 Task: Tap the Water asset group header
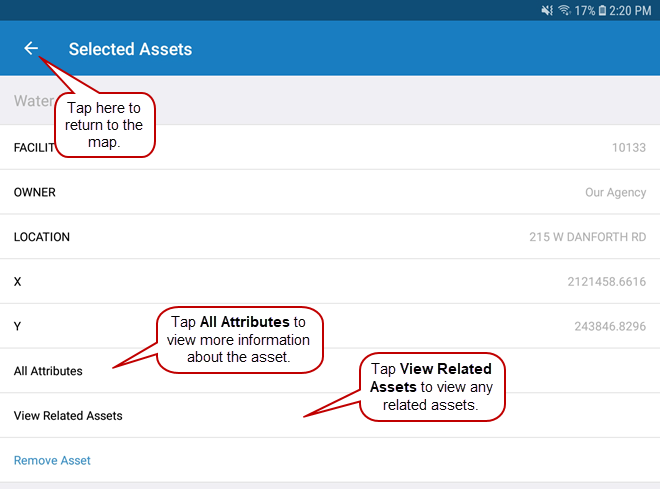tap(32, 101)
